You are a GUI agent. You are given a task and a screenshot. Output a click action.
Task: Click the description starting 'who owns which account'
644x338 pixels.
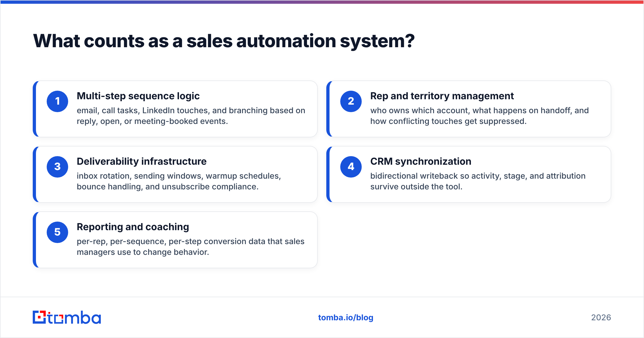[480, 116]
